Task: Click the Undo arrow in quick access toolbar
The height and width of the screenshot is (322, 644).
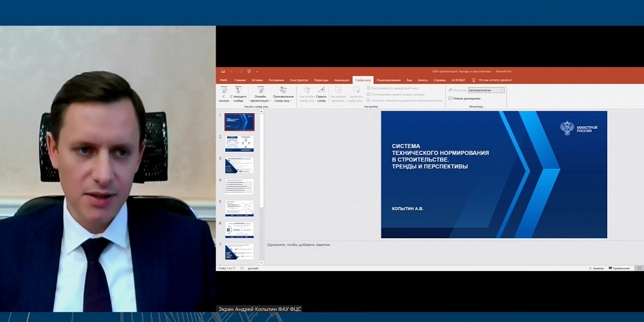Action: pyautogui.click(x=232, y=71)
